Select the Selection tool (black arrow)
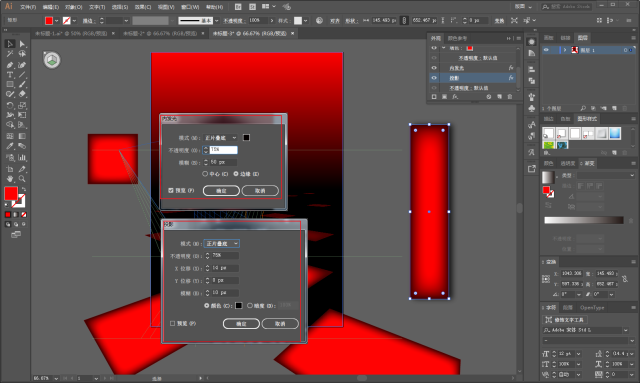Screen dimensions: 640x383 pyautogui.click(x=10, y=44)
